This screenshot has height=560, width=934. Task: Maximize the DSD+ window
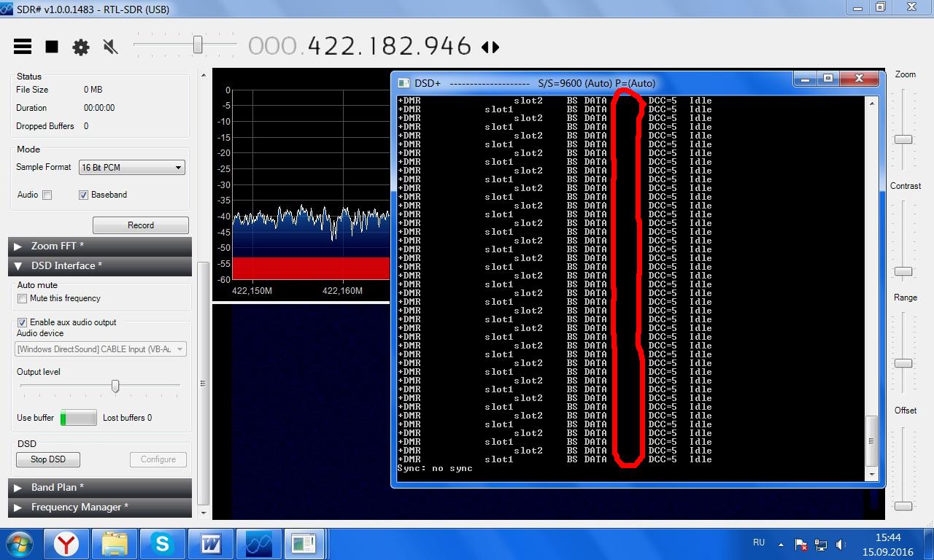[x=827, y=79]
